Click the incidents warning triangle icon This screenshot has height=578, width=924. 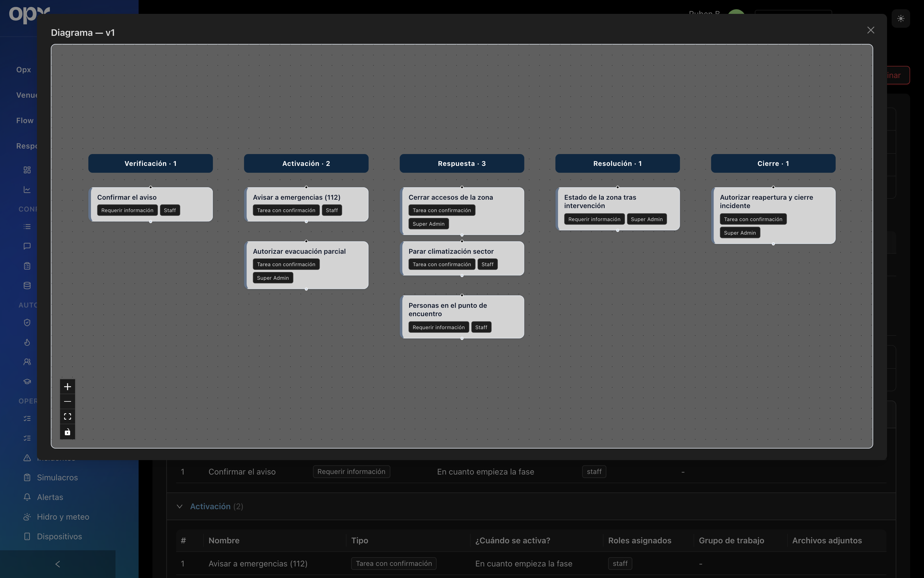point(27,457)
